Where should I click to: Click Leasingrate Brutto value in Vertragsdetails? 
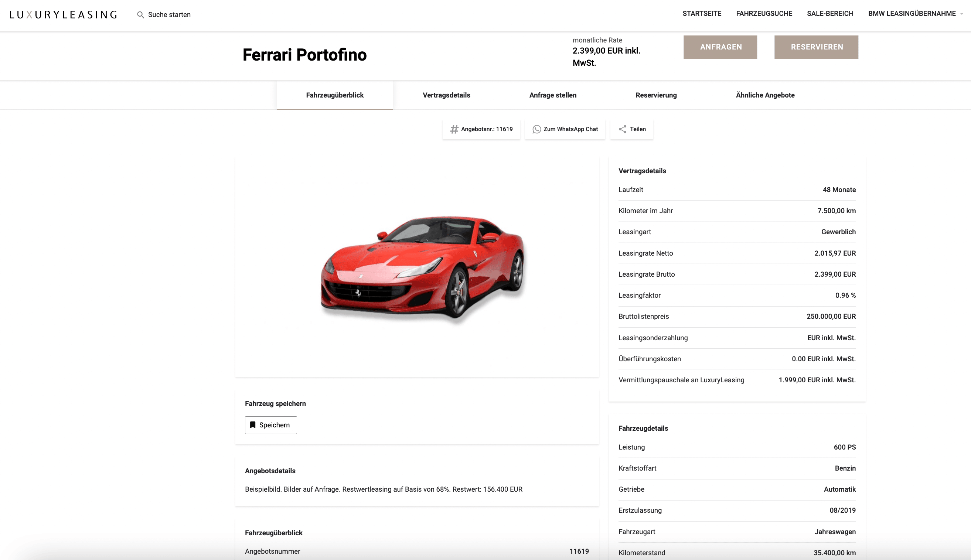835,274
